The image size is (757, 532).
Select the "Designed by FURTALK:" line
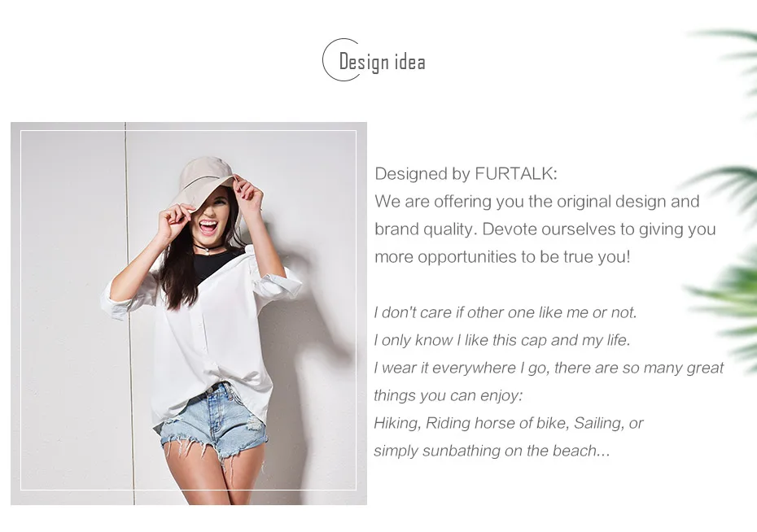(466, 173)
